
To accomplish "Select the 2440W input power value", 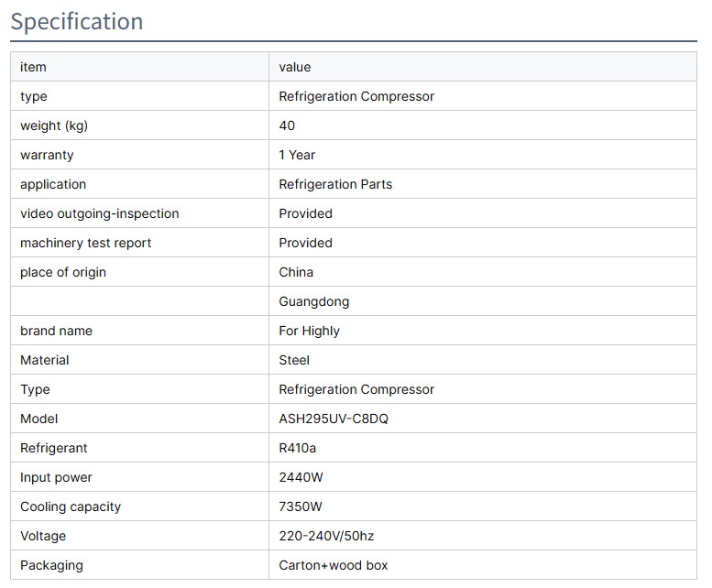I will tap(301, 477).
